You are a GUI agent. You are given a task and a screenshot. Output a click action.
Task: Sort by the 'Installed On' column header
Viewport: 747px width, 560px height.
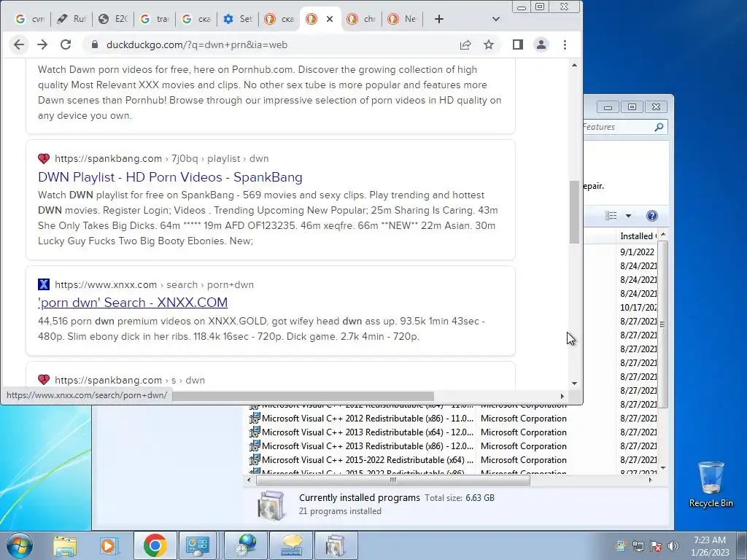tap(638, 236)
